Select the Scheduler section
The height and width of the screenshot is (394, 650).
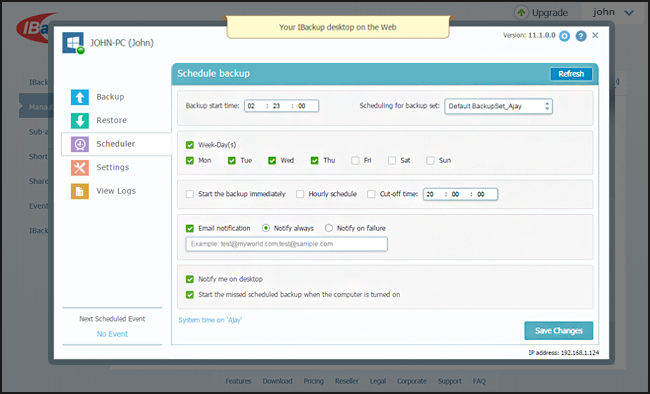pyautogui.click(x=116, y=144)
